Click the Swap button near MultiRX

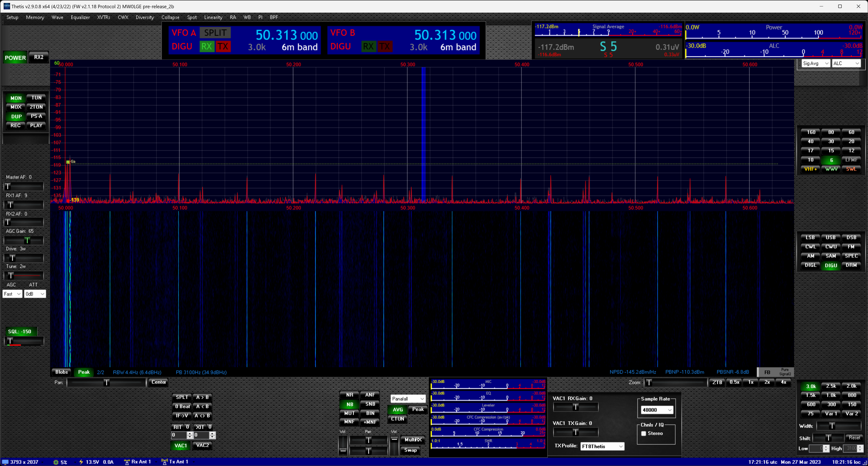click(x=411, y=450)
